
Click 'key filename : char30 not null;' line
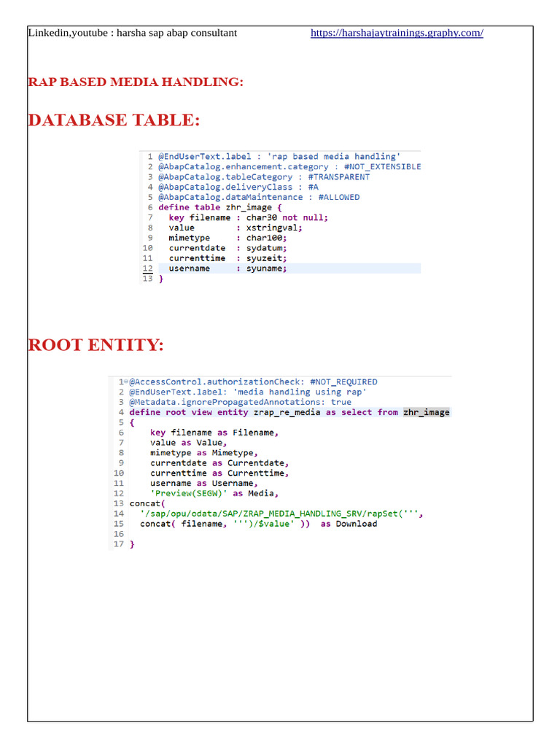(x=248, y=217)
